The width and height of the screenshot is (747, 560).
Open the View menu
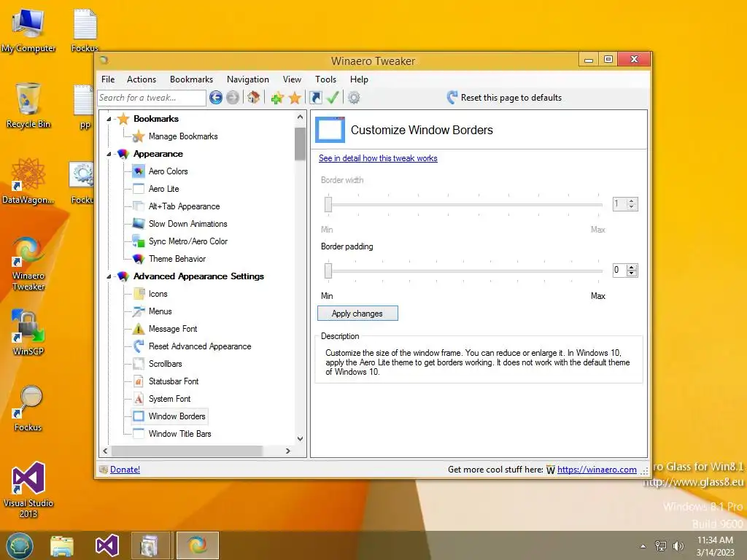tap(292, 79)
